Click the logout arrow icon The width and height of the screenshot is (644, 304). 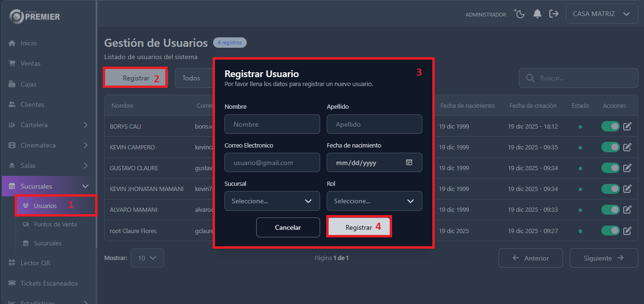554,14
